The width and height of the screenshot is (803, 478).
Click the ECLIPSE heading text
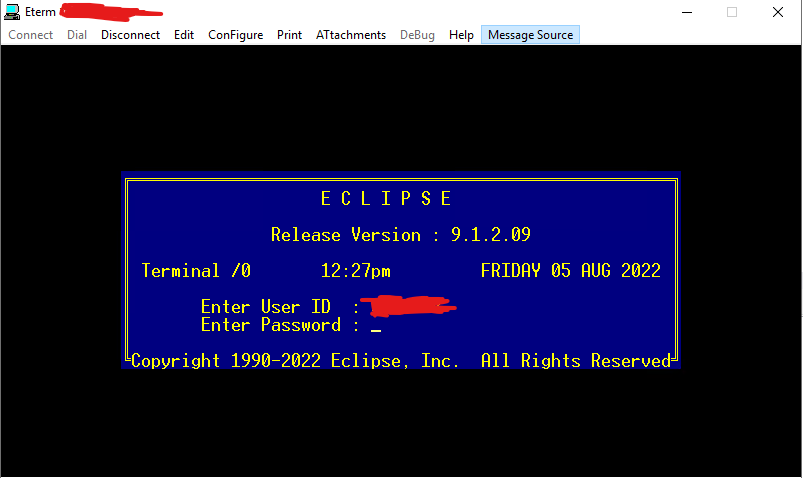386,198
